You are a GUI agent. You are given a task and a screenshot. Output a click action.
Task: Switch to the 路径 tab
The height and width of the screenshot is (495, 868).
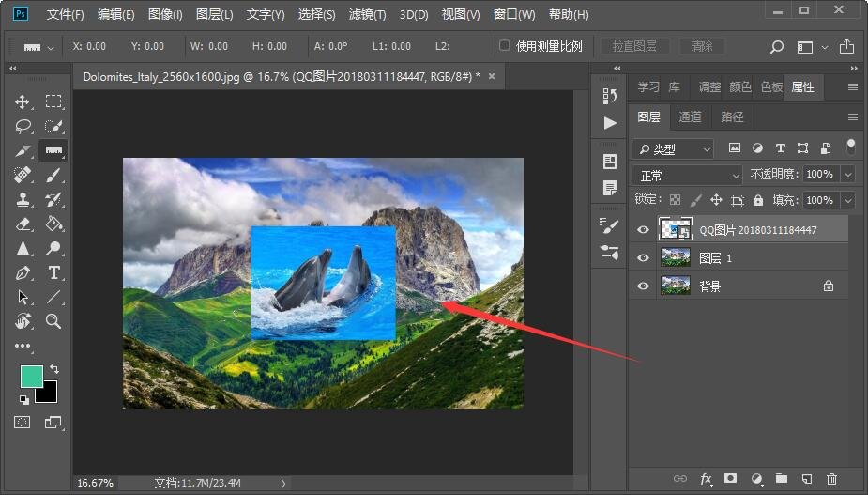coord(732,117)
